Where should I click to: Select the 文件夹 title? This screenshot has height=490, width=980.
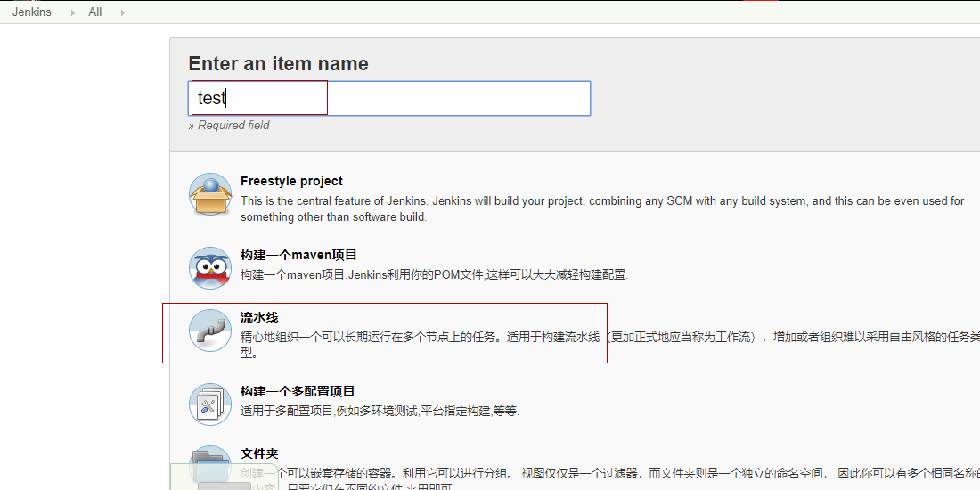[259, 453]
